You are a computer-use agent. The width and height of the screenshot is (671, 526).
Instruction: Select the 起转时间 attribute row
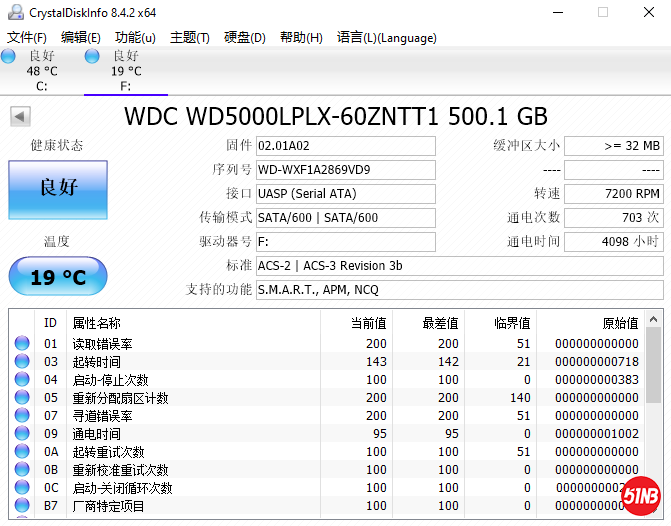97,362
